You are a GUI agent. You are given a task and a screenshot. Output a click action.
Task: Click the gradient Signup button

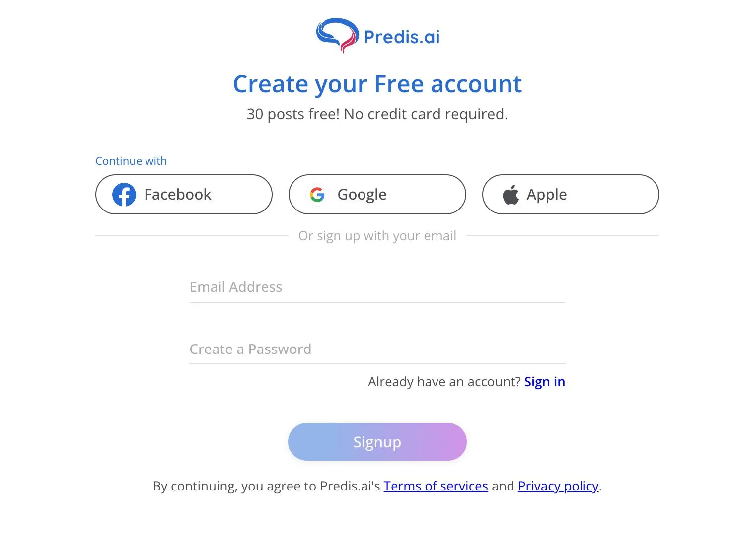click(x=377, y=442)
